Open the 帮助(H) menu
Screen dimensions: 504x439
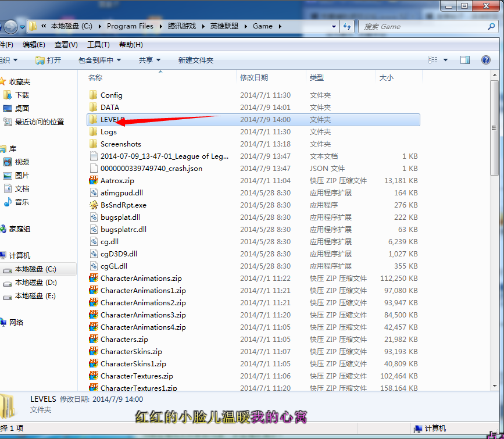[x=131, y=45]
